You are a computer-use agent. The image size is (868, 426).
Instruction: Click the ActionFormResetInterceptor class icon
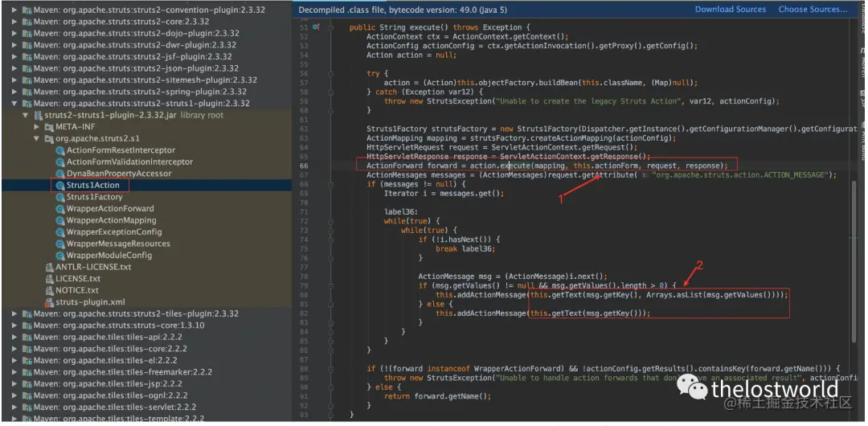(x=59, y=150)
